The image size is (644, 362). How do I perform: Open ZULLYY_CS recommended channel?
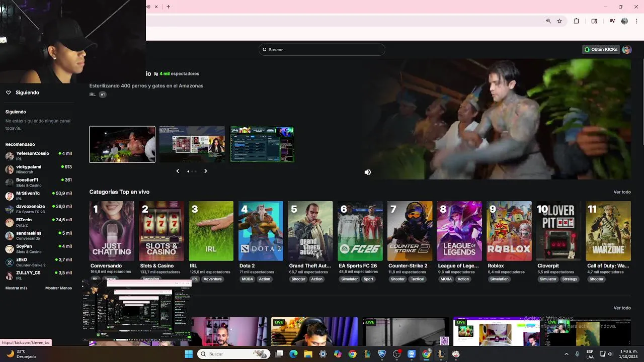point(38,276)
